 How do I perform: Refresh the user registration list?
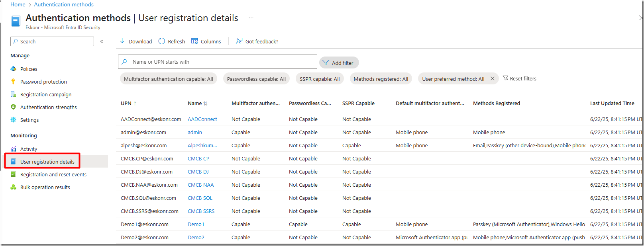coord(172,41)
